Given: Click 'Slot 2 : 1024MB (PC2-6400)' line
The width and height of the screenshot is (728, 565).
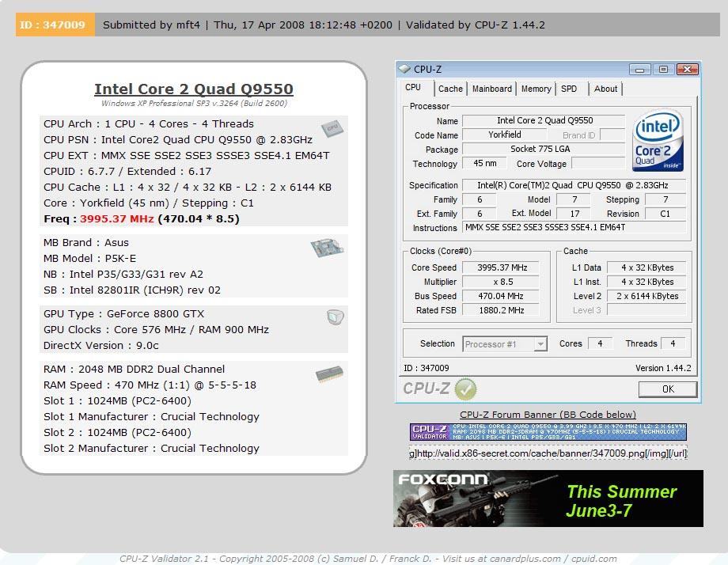Looking at the screenshot, I should (117, 432).
